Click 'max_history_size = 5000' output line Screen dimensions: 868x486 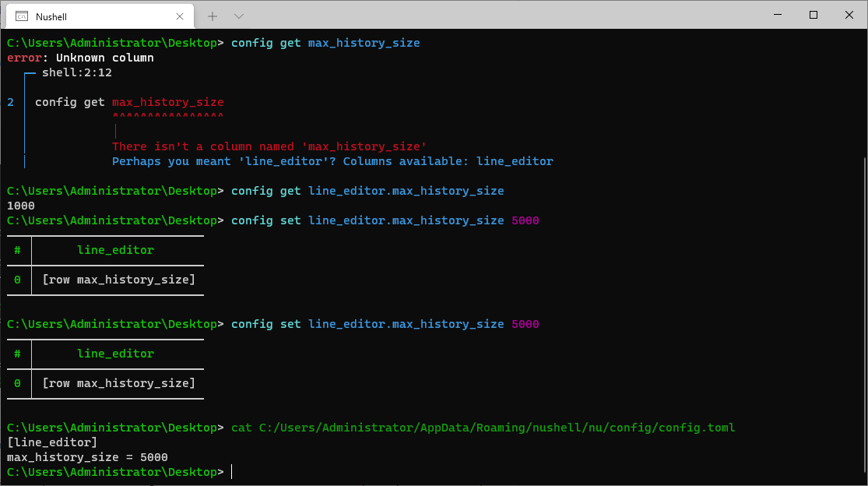87,457
